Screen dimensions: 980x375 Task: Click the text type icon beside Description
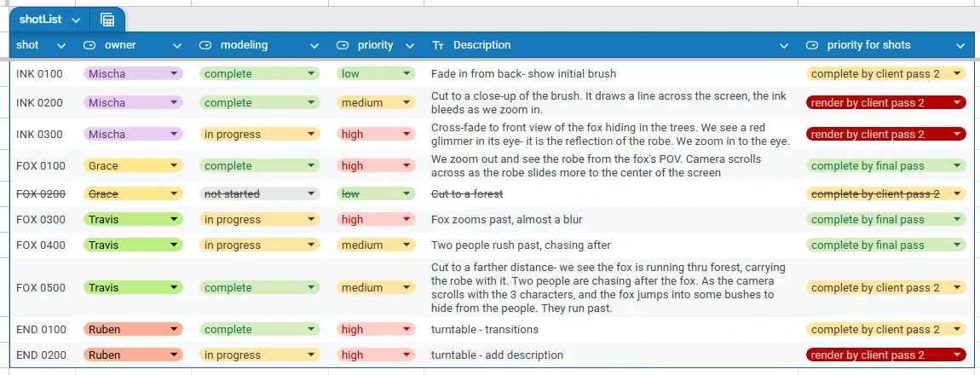click(438, 45)
